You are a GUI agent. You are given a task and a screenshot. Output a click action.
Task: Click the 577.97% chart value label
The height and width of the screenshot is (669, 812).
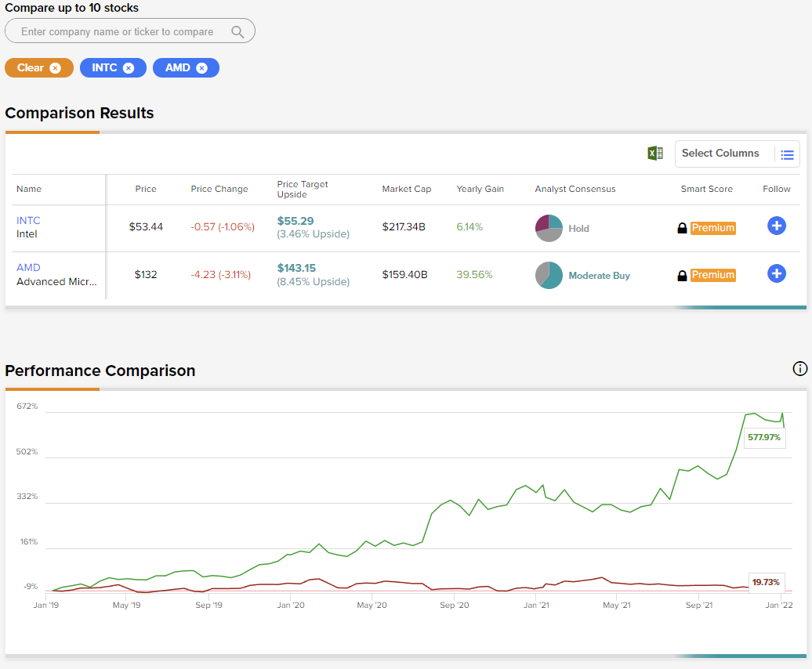[x=764, y=438]
